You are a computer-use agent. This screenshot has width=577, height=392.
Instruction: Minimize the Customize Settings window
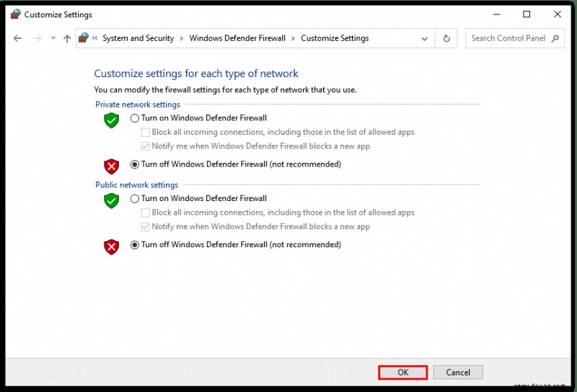(x=496, y=14)
